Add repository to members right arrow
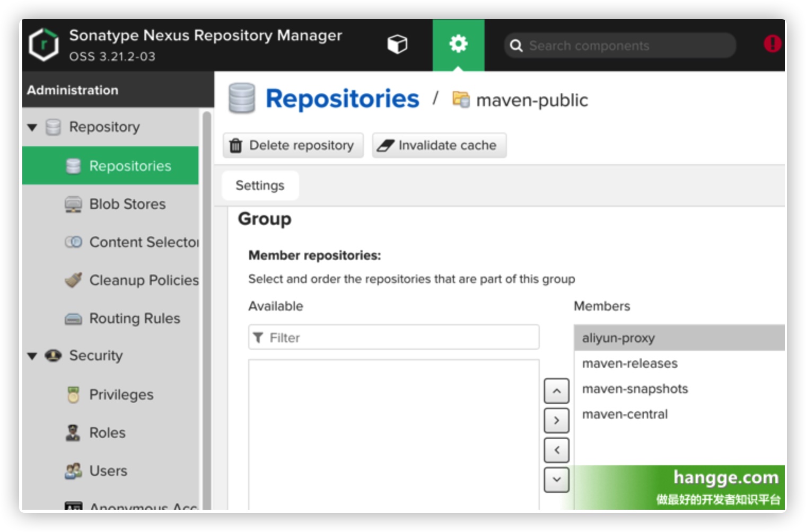 556,421
